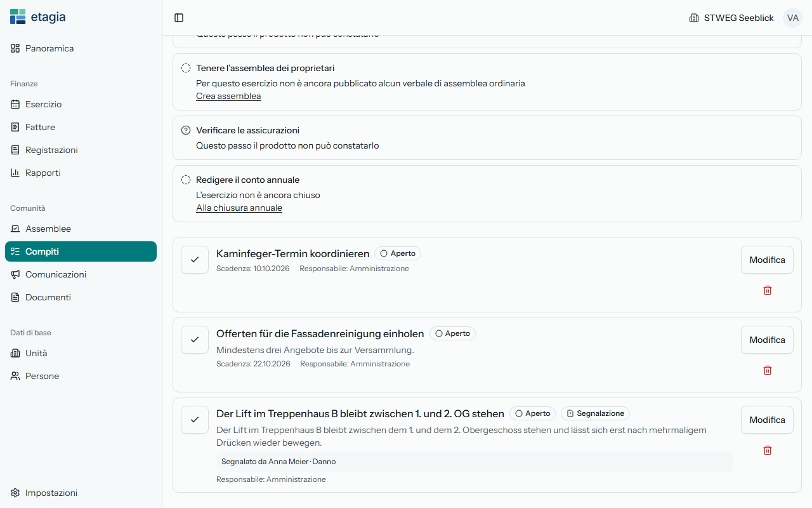Click the question mark icon for Verificare le assicurazioni

coord(186,130)
